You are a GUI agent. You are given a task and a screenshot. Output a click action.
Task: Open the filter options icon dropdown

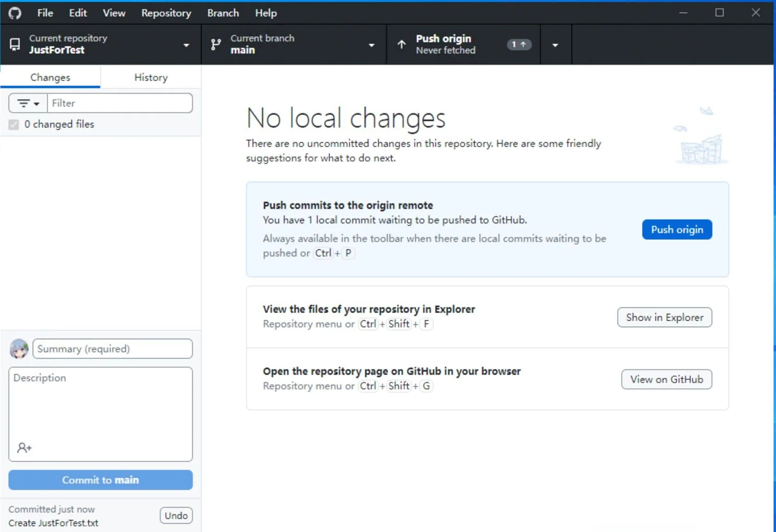[x=28, y=103]
